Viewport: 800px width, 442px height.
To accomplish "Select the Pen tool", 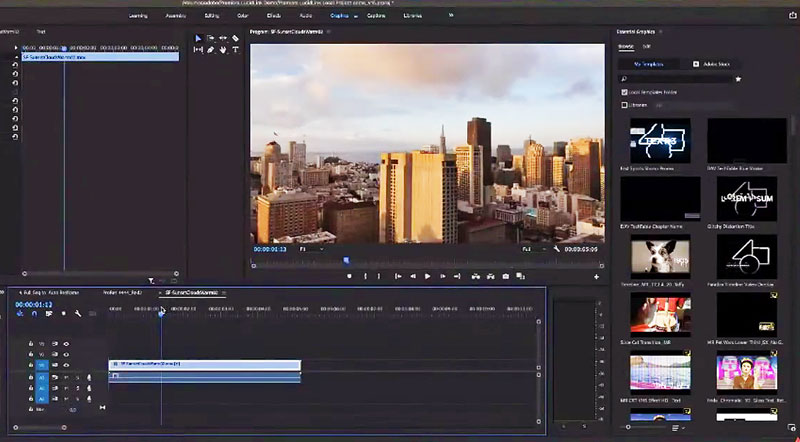I will (210, 50).
